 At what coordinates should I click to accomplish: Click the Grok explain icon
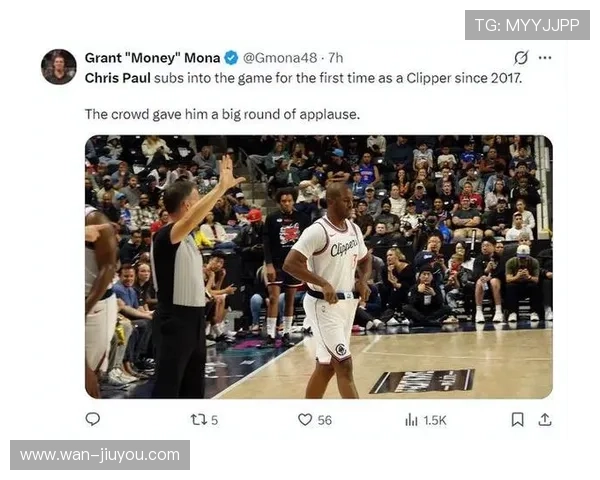tap(521, 58)
